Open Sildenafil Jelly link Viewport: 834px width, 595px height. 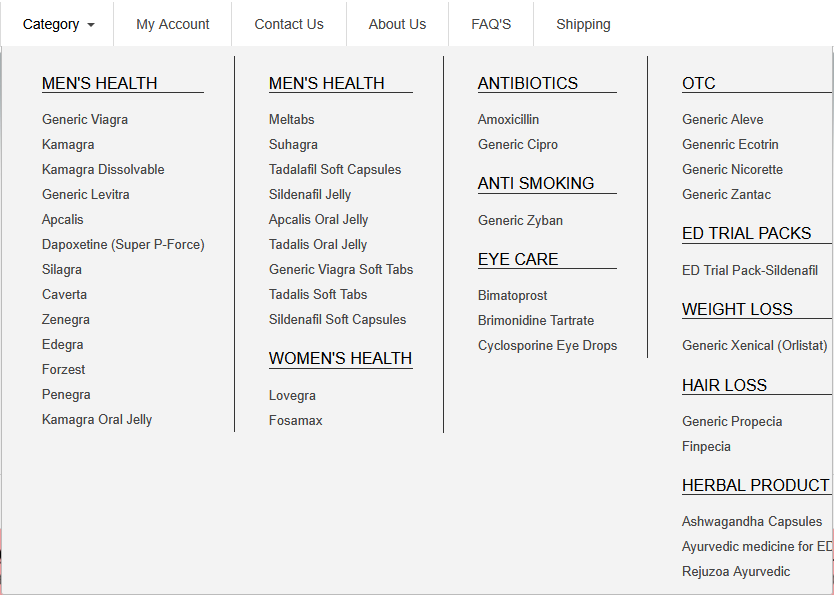click(x=310, y=195)
